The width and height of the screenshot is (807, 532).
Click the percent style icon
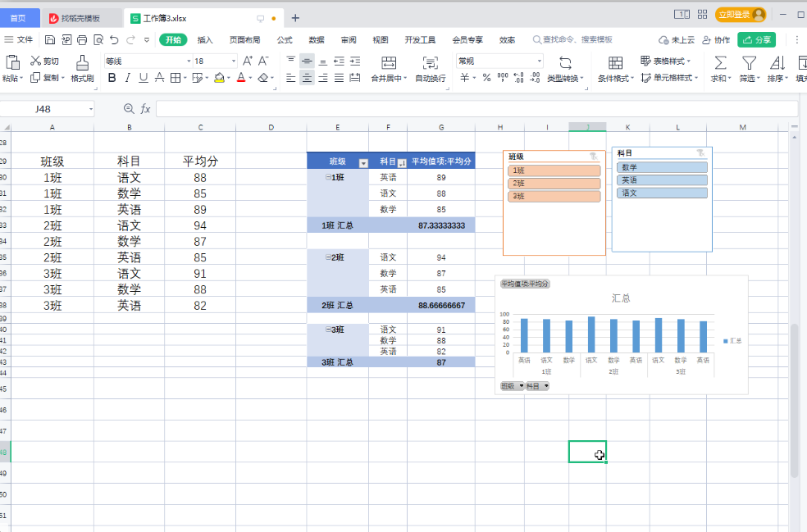tap(486, 78)
